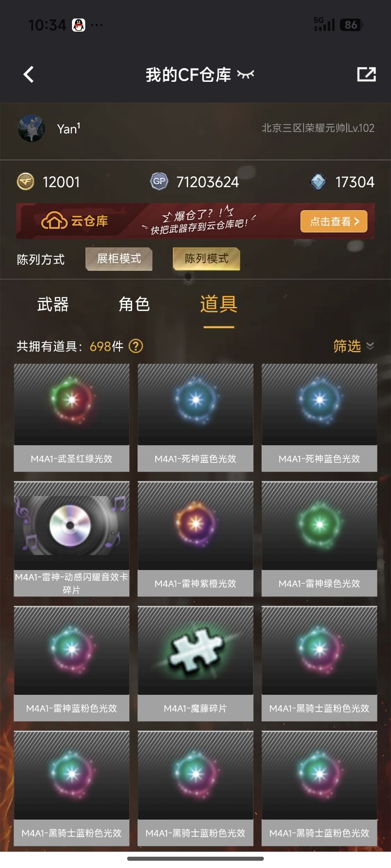The width and height of the screenshot is (391, 868).
Task: Tap the GP currency icon
Action: pos(159,182)
